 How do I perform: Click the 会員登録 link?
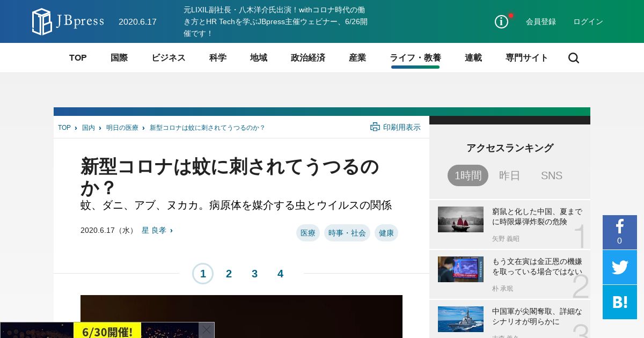(541, 21)
